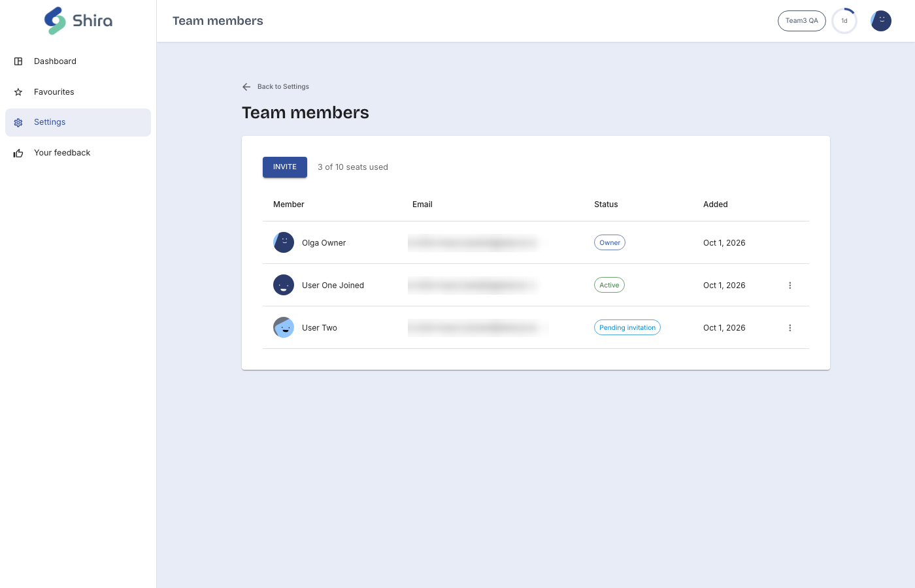Click the Added column header
The height and width of the screenshot is (588, 915).
pyautogui.click(x=716, y=204)
